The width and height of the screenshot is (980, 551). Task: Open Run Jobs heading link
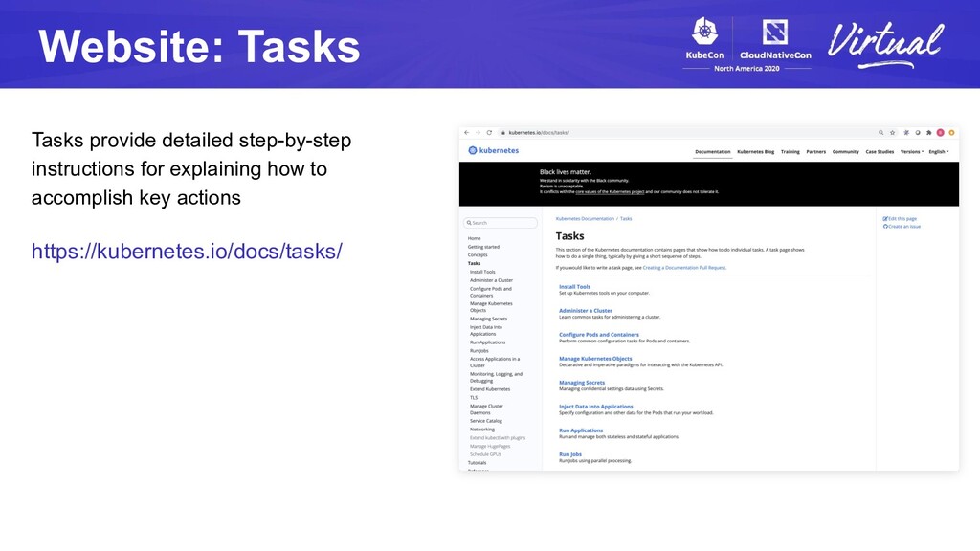click(x=570, y=454)
